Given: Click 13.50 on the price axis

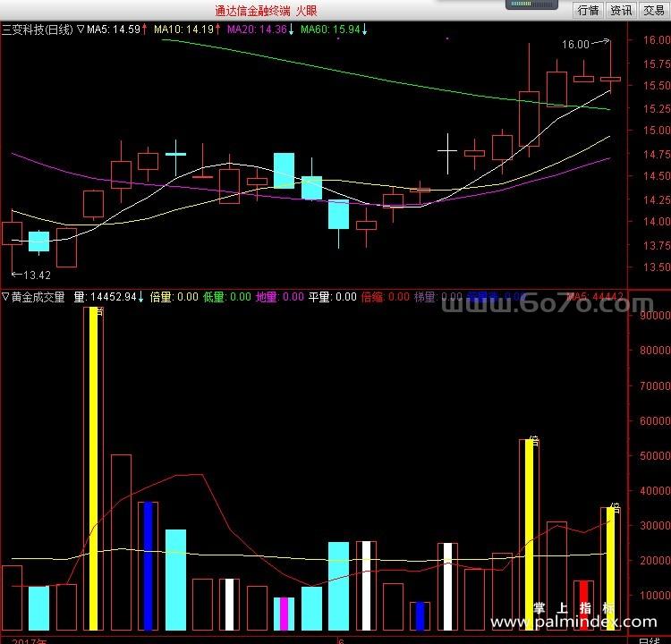Looking at the screenshot, I should click(657, 267).
